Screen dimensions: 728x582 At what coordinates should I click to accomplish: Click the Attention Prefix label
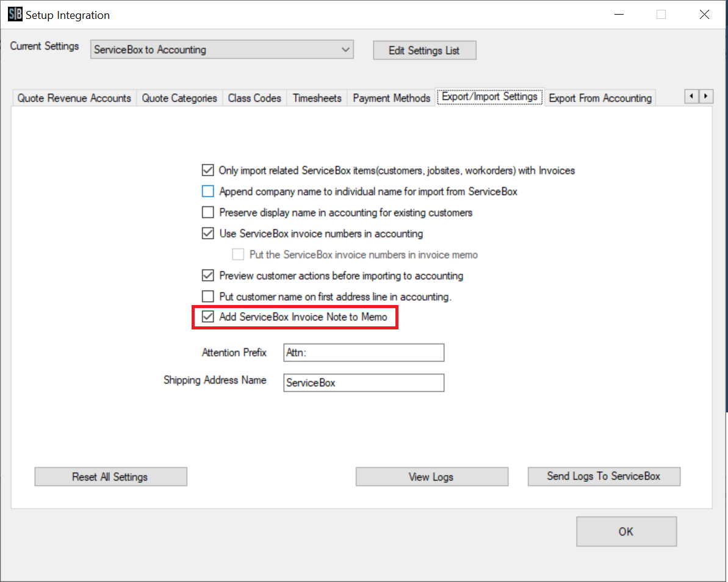(234, 352)
